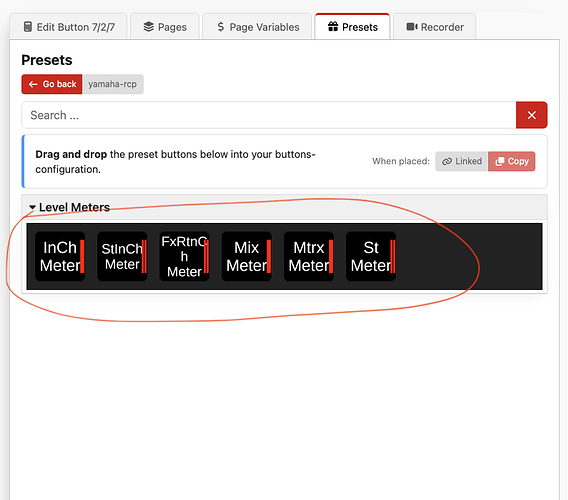Viewport: 568px width, 500px height.
Task: Clear search with the red X button
Action: (x=531, y=115)
